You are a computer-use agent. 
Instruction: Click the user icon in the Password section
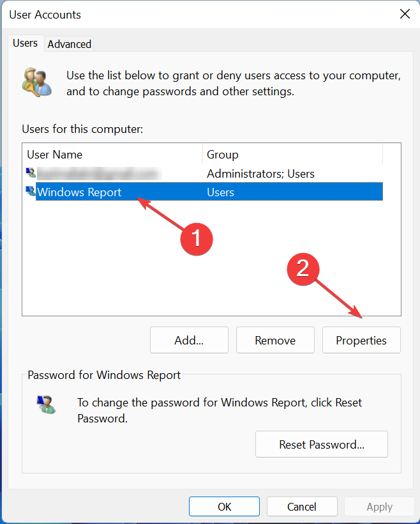click(46, 405)
